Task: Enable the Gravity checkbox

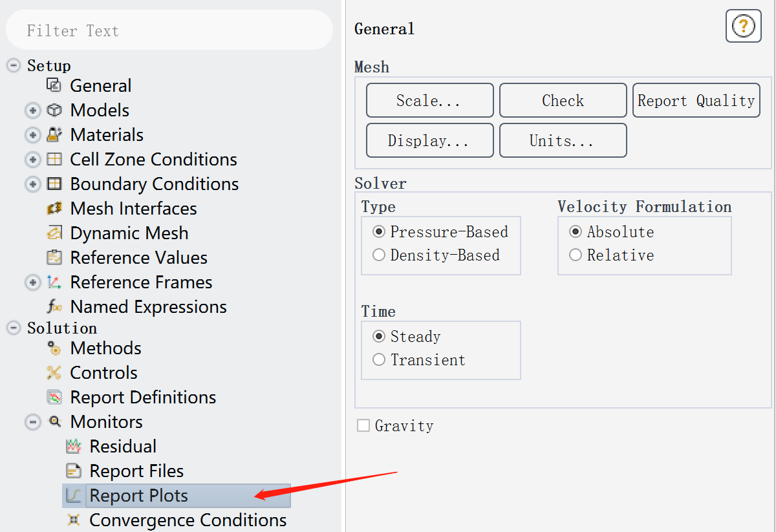Action: [363, 425]
